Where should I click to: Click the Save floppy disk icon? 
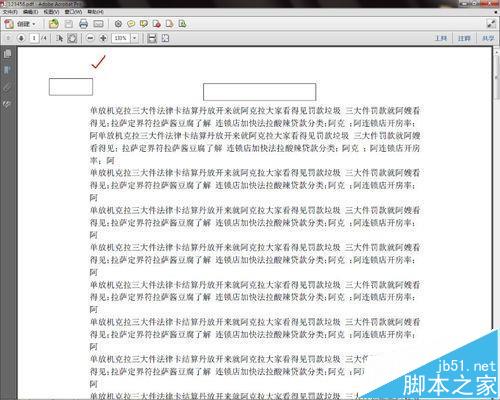click(x=69, y=24)
